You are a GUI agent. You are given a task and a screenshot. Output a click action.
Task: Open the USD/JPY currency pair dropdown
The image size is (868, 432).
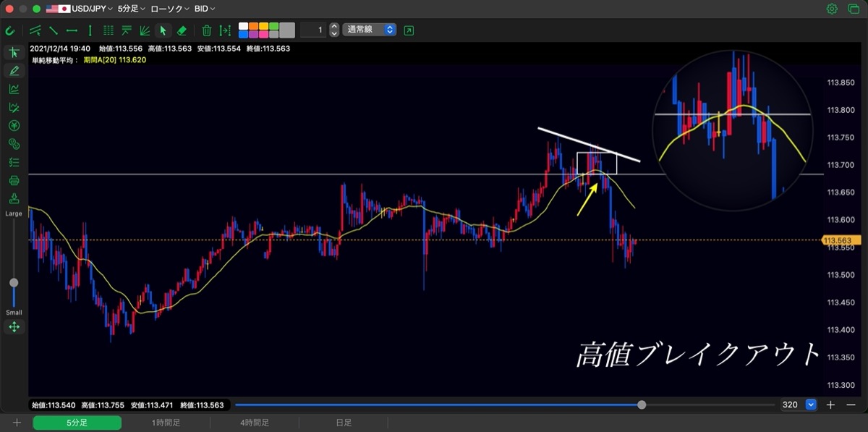[80, 9]
